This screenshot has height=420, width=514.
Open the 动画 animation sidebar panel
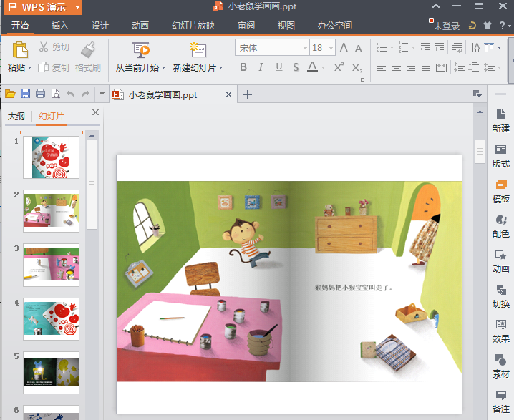pos(501,260)
